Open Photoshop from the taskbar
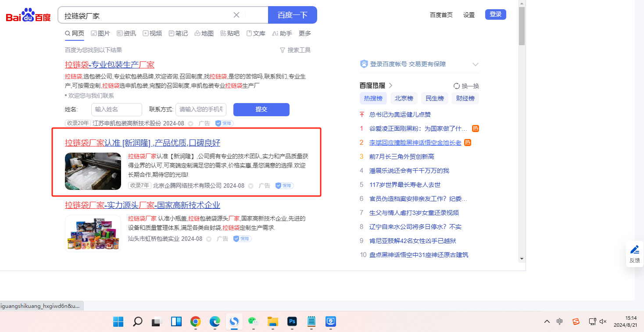Viewport: 644px width, 332px height. pyautogui.click(x=292, y=321)
